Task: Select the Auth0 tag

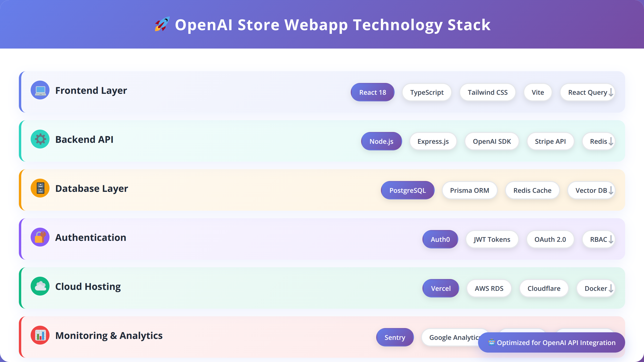Action: [440, 239]
